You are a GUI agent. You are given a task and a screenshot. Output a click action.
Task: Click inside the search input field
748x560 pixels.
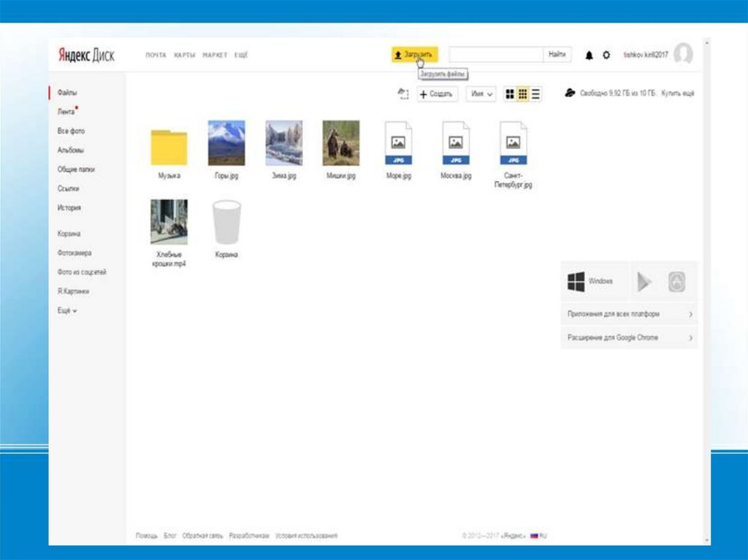tap(495, 54)
